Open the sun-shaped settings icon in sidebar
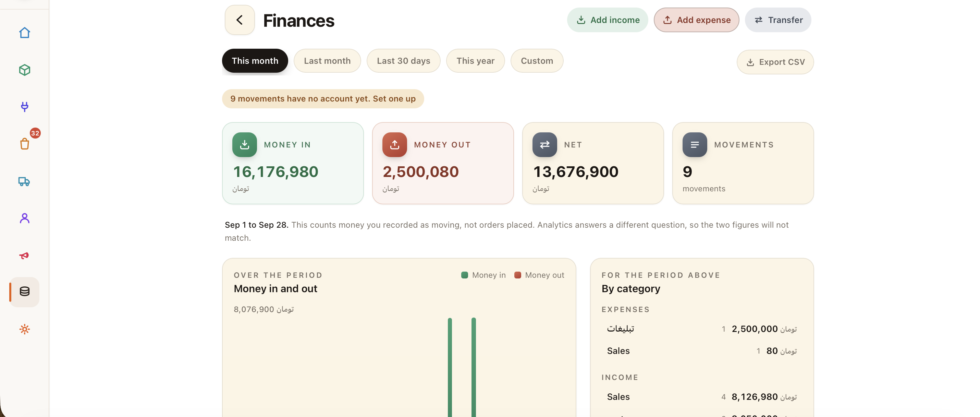The image size is (980, 417). point(24,329)
